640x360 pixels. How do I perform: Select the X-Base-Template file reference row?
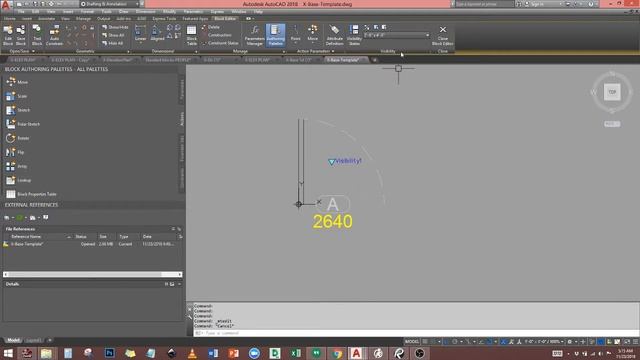tap(92, 244)
